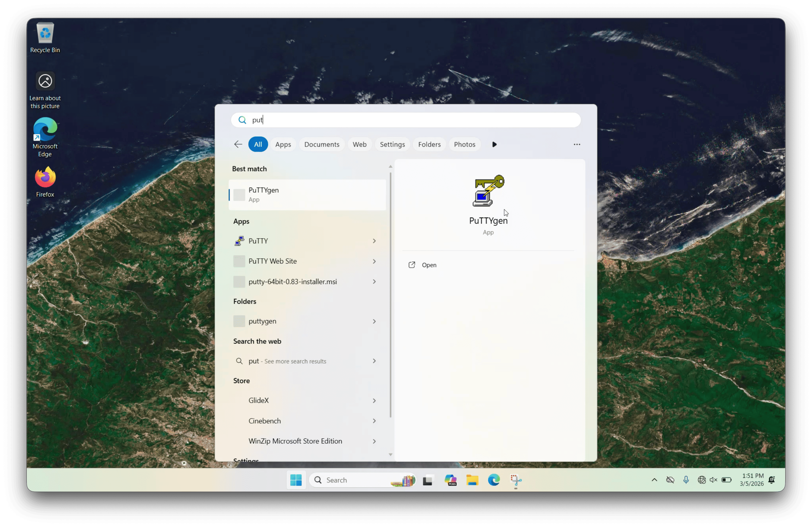The image size is (812, 527).
Task: Launch Microsoft Edge from the desktop
Action: (x=45, y=137)
